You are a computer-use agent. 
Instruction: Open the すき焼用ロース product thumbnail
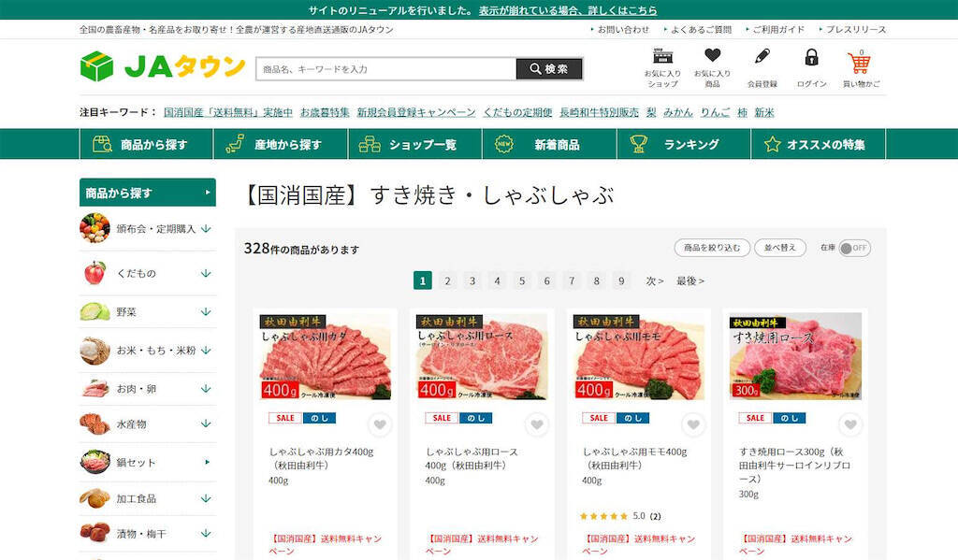click(x=795, y=356)
